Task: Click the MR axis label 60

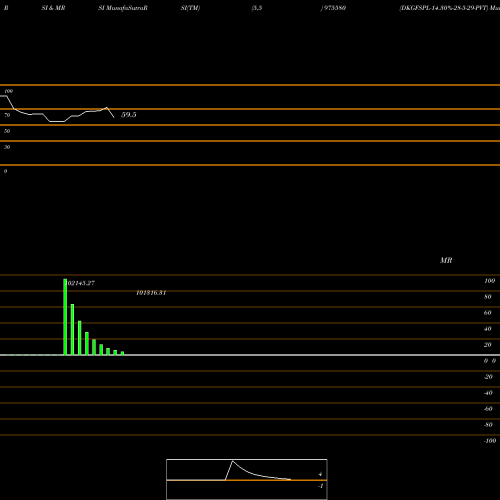Action: click(x=488, y=313)
